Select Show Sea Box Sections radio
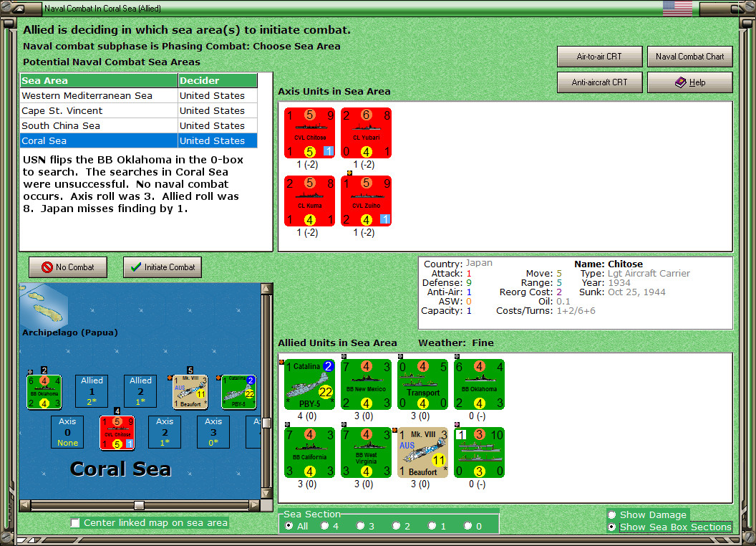Viewport: 756px width, 546px height. (x=612, y=527)
